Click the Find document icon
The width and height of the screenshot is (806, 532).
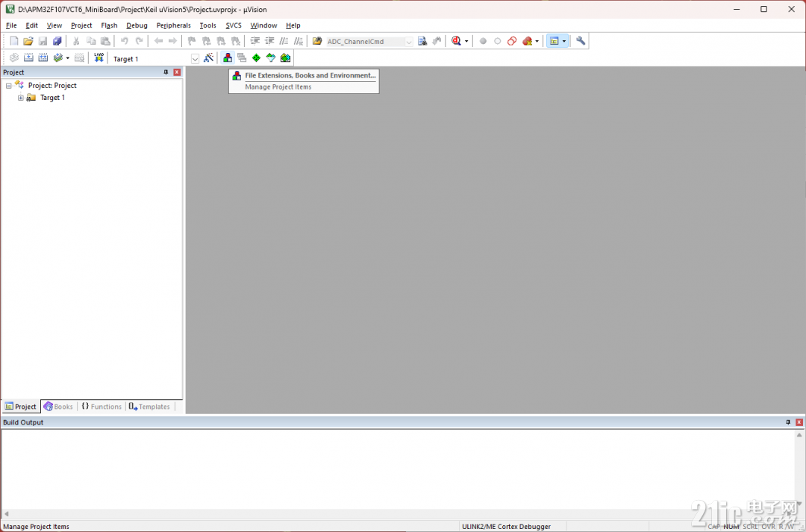(422, 41)
